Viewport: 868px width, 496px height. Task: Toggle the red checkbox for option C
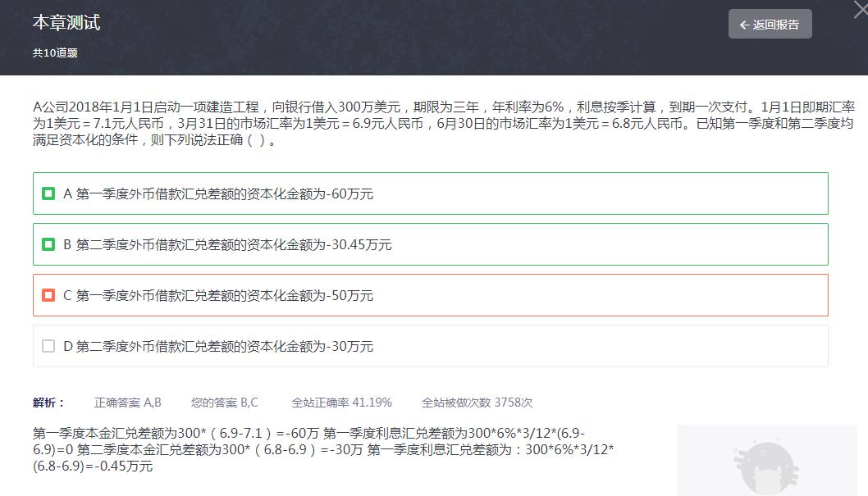tap(48, 295)
